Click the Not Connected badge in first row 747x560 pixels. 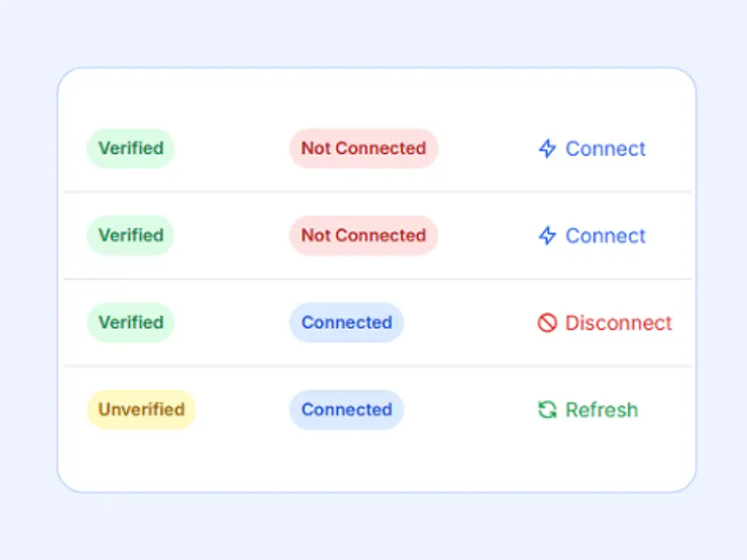pyautogui.click(x=363, y=148)
